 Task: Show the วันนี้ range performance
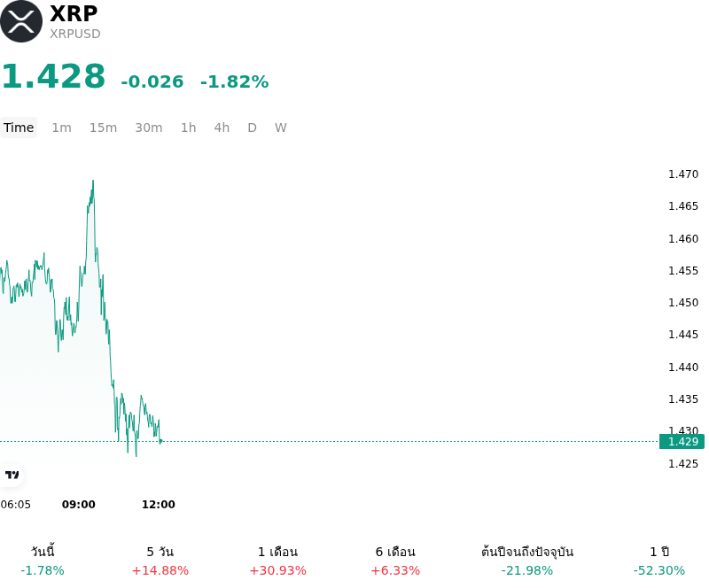click(x=43, y=561)
